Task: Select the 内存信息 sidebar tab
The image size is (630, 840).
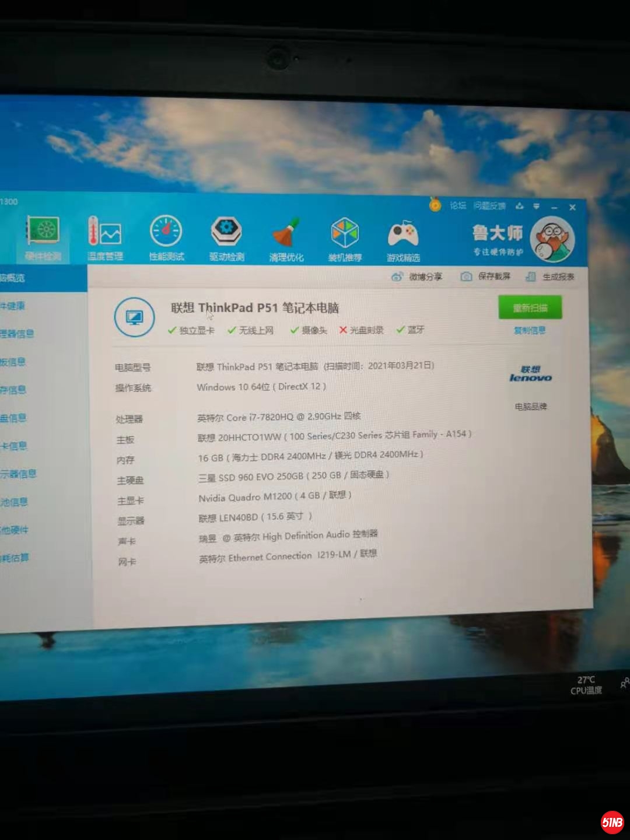Action: [43, 390]
